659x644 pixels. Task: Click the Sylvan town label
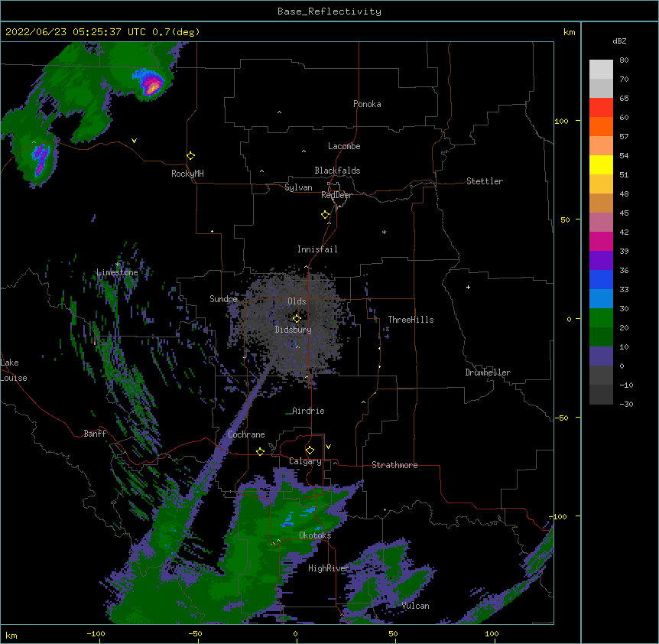pos(298,187)
